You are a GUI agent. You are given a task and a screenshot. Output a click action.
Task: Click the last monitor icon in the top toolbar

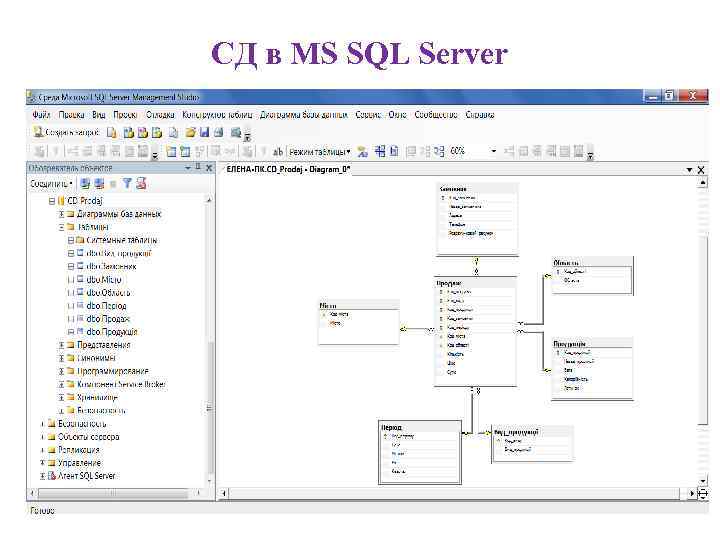point(236,133)
